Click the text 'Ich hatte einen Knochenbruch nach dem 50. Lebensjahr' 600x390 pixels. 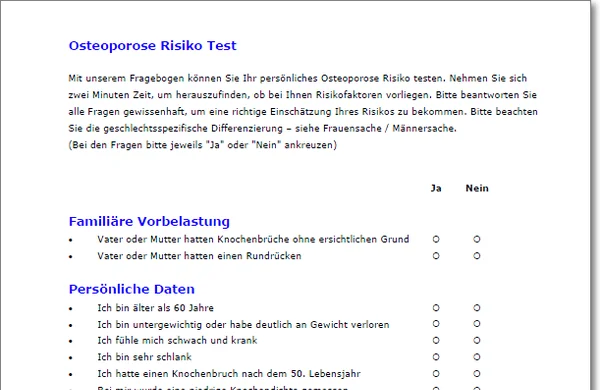pyautogui.click(x=229, y=374)
